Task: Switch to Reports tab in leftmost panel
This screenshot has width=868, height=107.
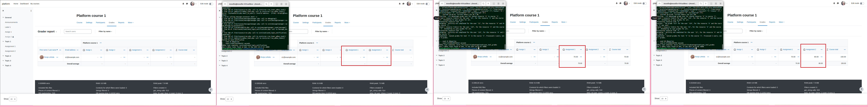Action: point(121,23)
